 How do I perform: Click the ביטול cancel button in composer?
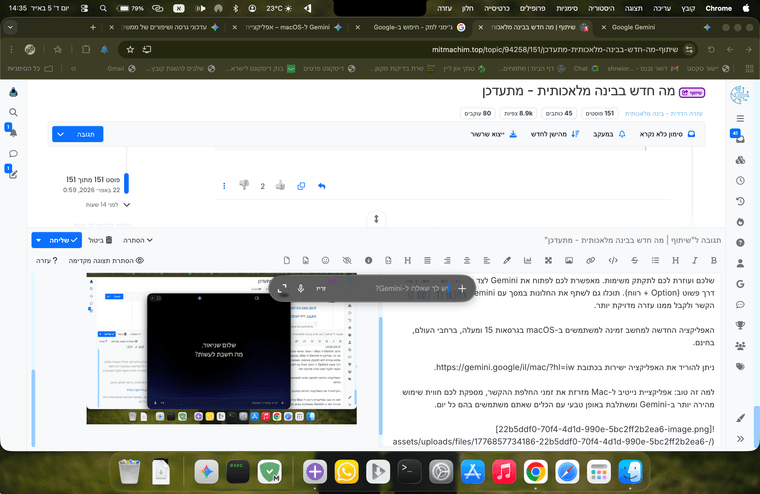91,240
